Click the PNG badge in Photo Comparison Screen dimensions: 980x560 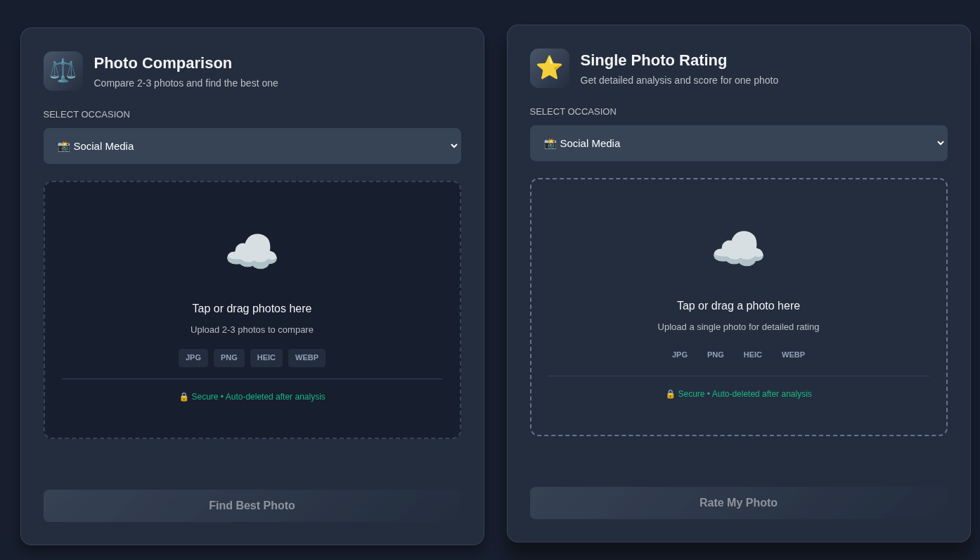(229, 358)
